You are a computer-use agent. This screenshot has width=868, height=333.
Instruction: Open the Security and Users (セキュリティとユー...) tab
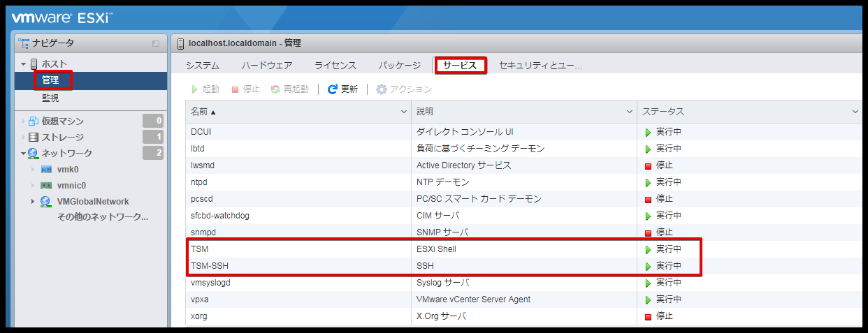pos(540,66)
